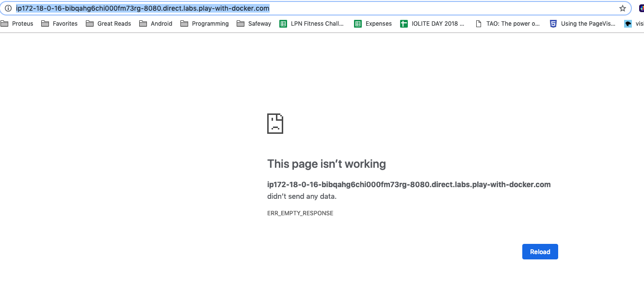The width and height of the screenshot is (644, 288).
Task: Click the bold hostname in error message
Action: 409,185
